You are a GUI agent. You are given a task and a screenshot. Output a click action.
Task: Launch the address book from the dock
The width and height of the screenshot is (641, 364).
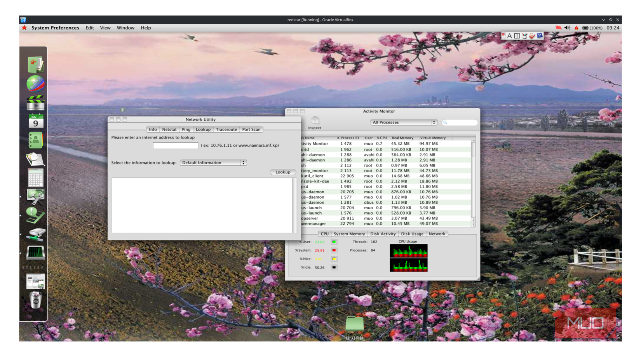tap(35, 140)
